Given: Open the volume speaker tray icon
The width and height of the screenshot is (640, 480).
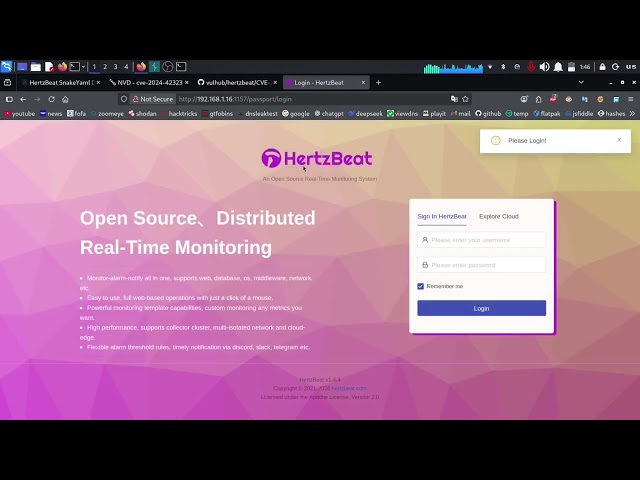Looking at the screenshot, I should click(544, 67).
